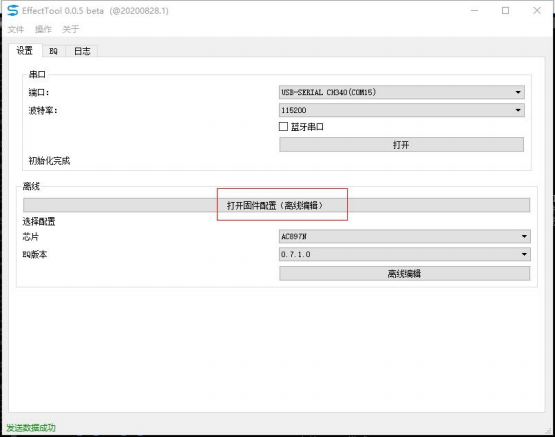This screenshot has height=437, width=555.
Task: Close the EffectTool window
Action: click(537, 11)
